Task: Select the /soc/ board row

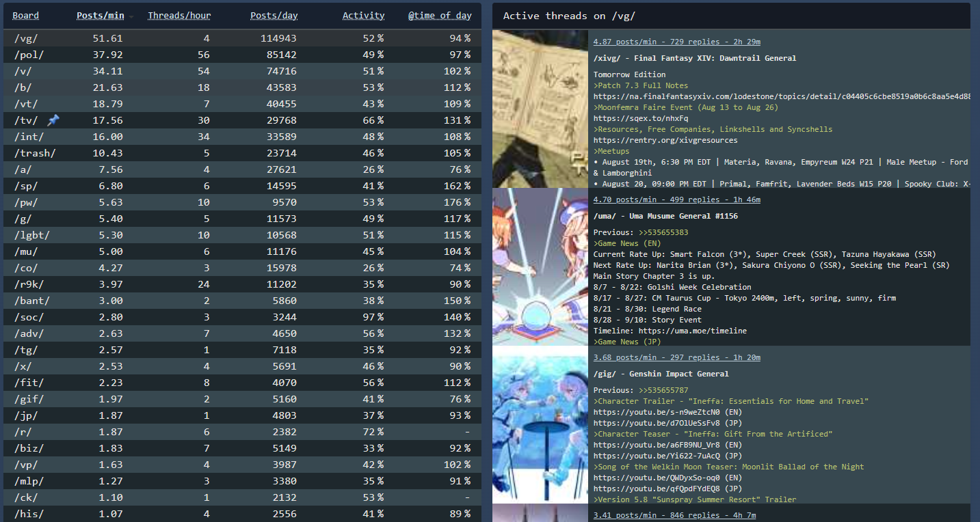Action: [242, 317]
